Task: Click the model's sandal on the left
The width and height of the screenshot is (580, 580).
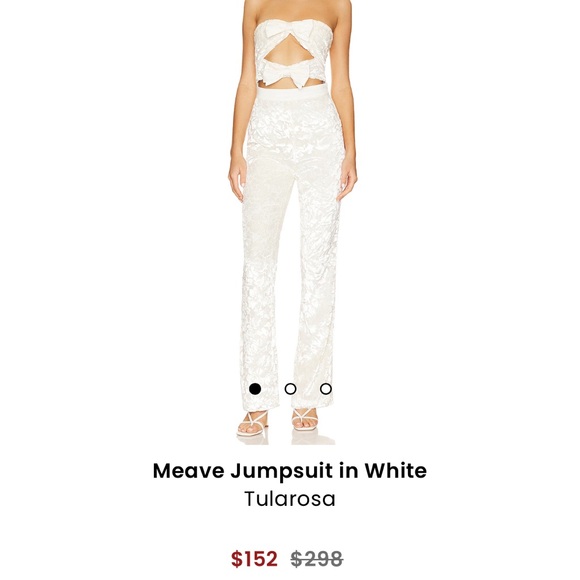Action: click(252, 423)
